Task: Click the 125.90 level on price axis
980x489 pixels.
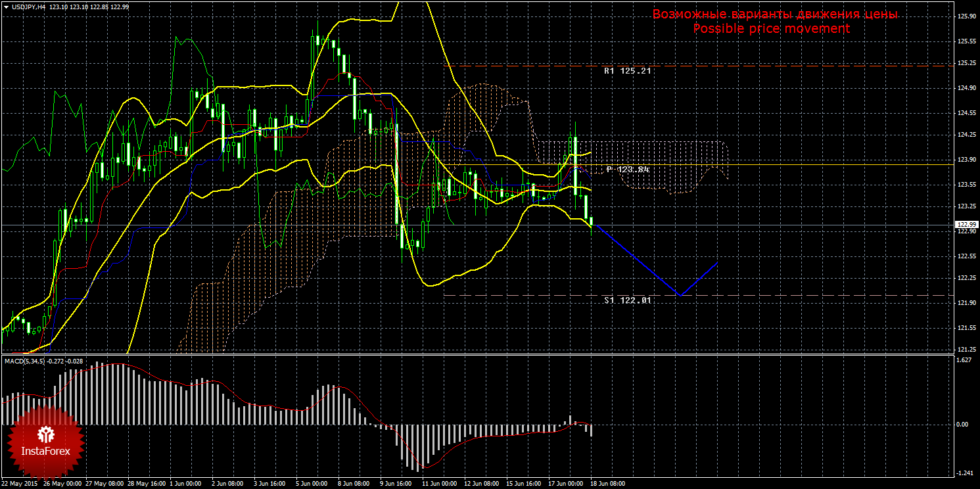Action: click(x=966, y=17)
